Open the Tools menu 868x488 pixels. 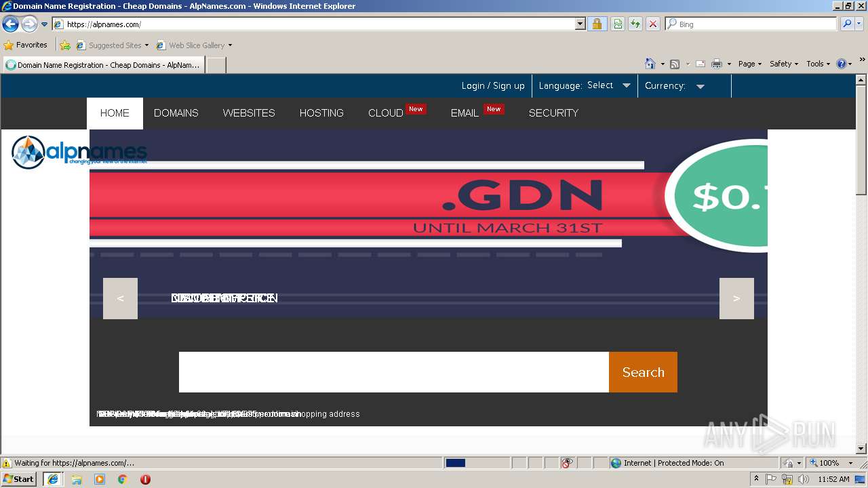[x=818, y=64]
